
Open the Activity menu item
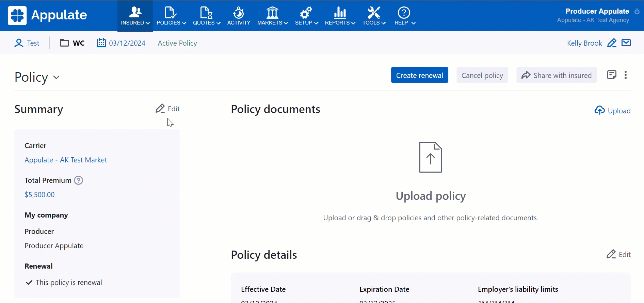(x=239, y=16)
